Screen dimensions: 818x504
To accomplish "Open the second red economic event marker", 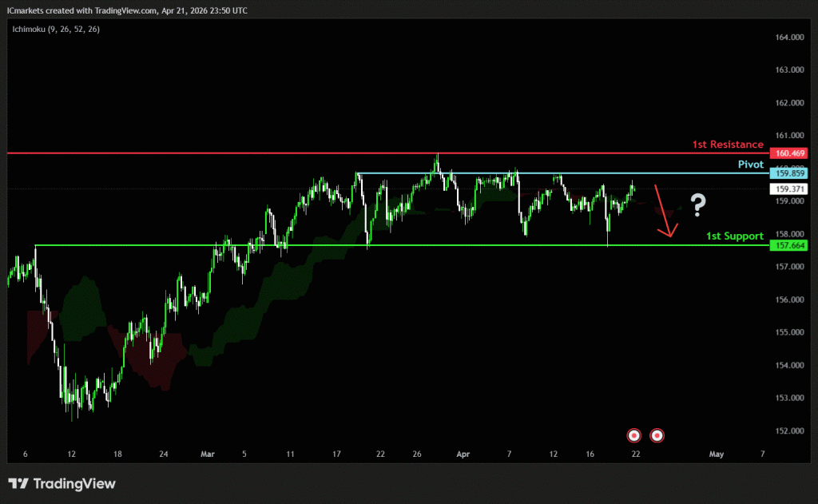I will 657,435.
